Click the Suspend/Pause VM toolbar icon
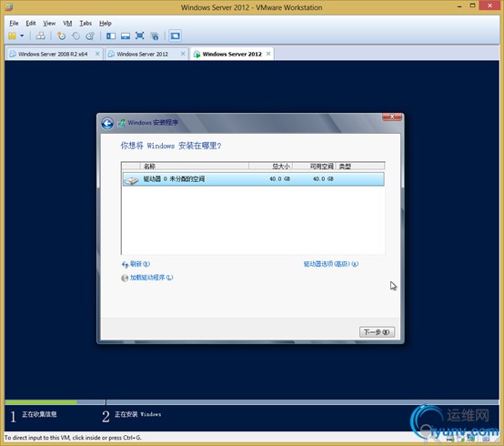This screenshot has width=504, height=446. click(x=12, y=35)
